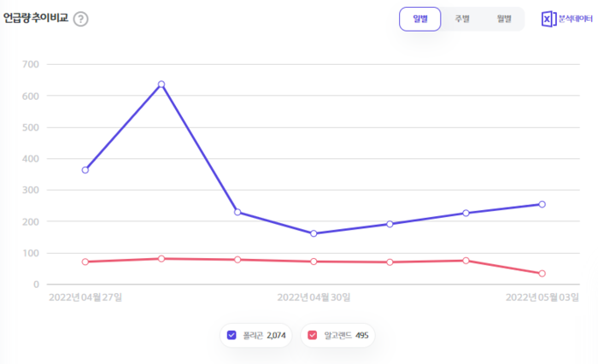Uncheck the 폴리곤 legend checkbox
This screenshot has width=598, height=364.
tap(232, 335)
